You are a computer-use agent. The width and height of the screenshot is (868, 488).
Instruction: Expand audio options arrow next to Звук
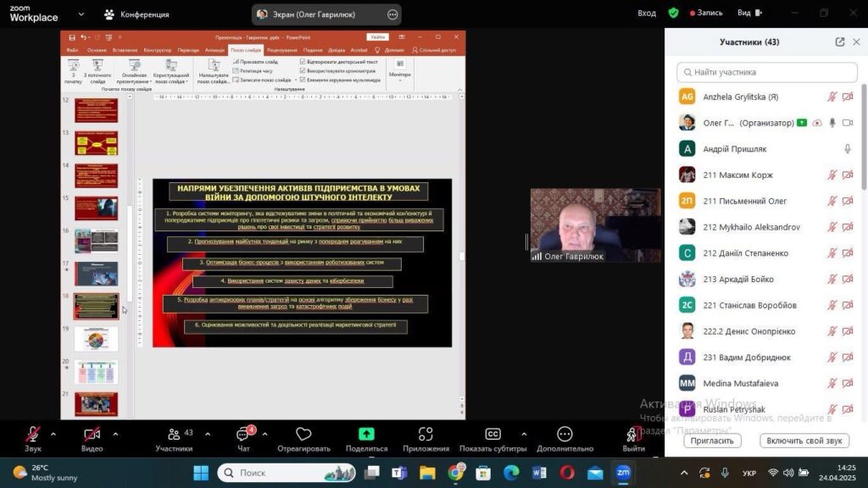[x=53, y=434]
